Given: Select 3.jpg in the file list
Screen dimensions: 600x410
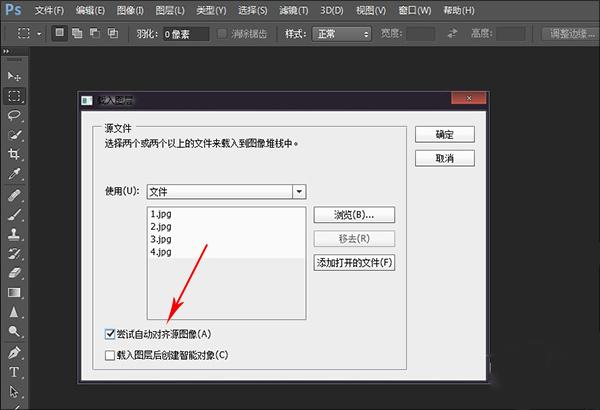Looking at the screenshot, I should [x=226, y=239].
